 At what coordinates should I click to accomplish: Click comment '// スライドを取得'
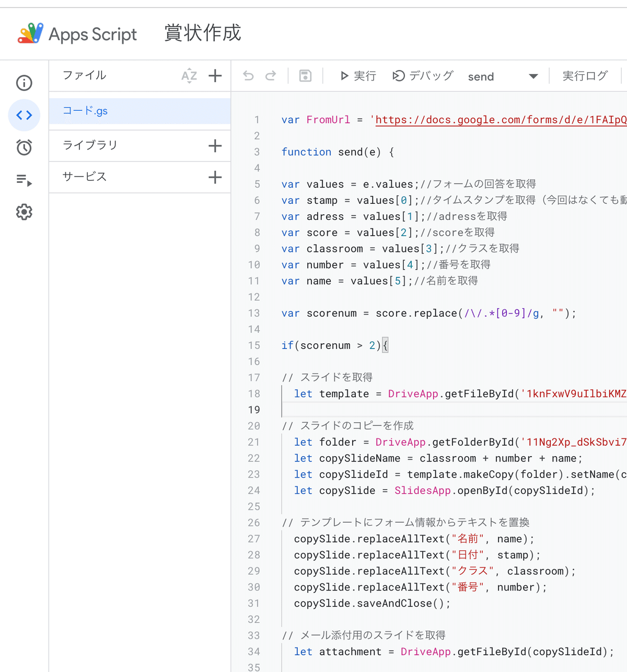point(328,378)
